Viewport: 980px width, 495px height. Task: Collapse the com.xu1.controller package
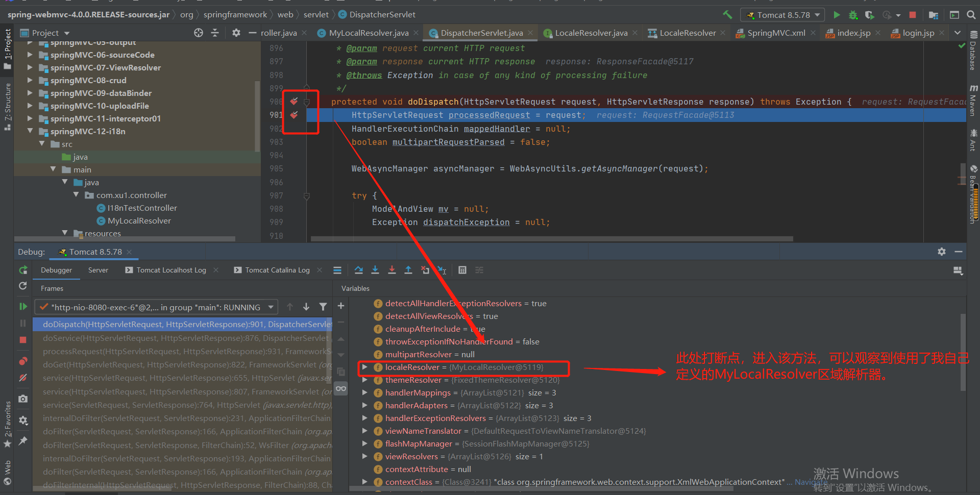[76, 195]
